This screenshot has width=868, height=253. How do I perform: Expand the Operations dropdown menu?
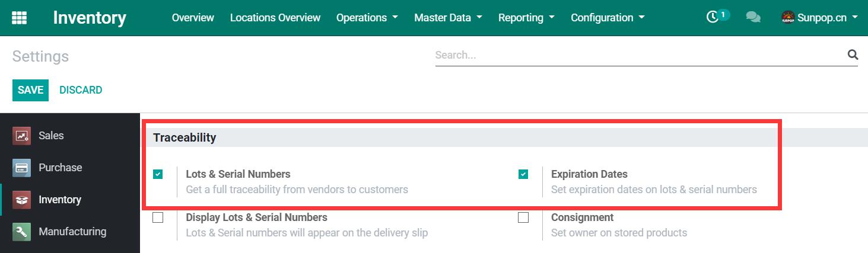coord(367,18)
